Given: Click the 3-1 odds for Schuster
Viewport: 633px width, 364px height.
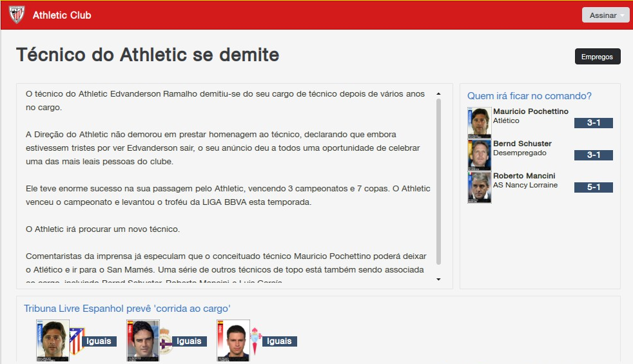Looking at the screenshot, I should click(594, 155).
